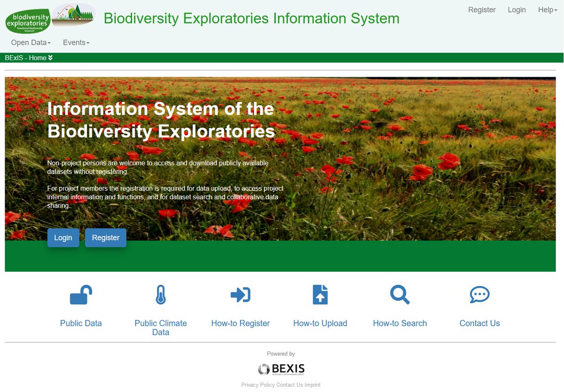Expand the Events dropdown menu
Screen dimensions: 564x392
click(76, 42)
